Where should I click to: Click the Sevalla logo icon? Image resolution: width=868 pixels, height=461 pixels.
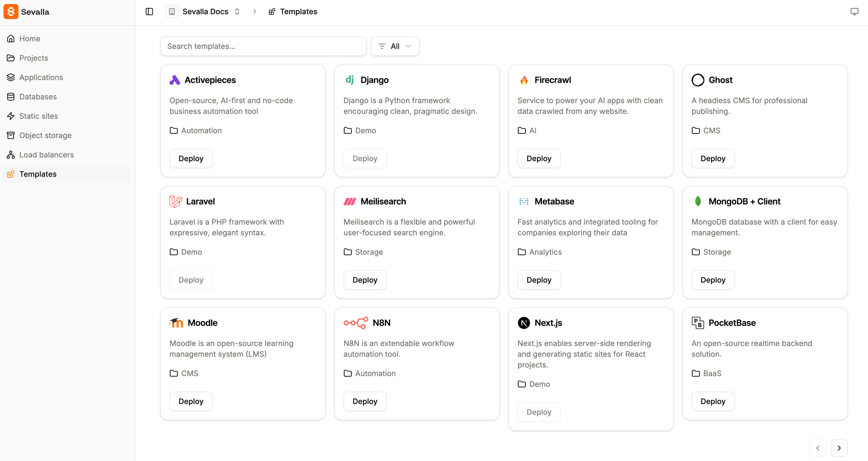(11, 12)
